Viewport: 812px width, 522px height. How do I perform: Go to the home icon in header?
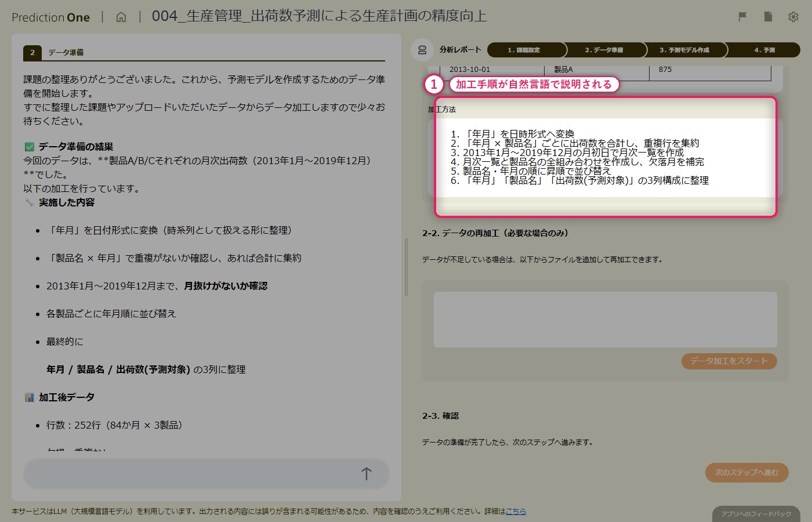(x=121, y=17)
